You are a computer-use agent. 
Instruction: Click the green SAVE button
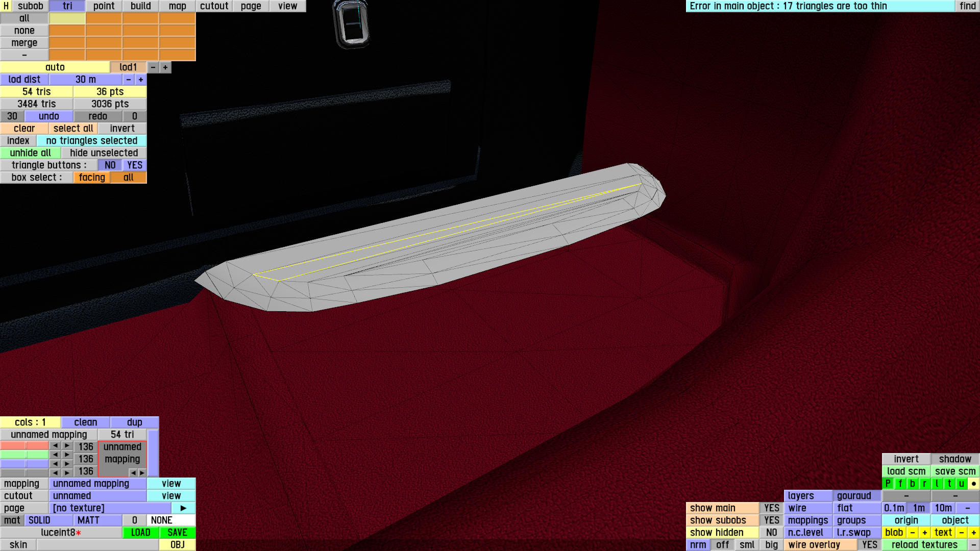177,533
